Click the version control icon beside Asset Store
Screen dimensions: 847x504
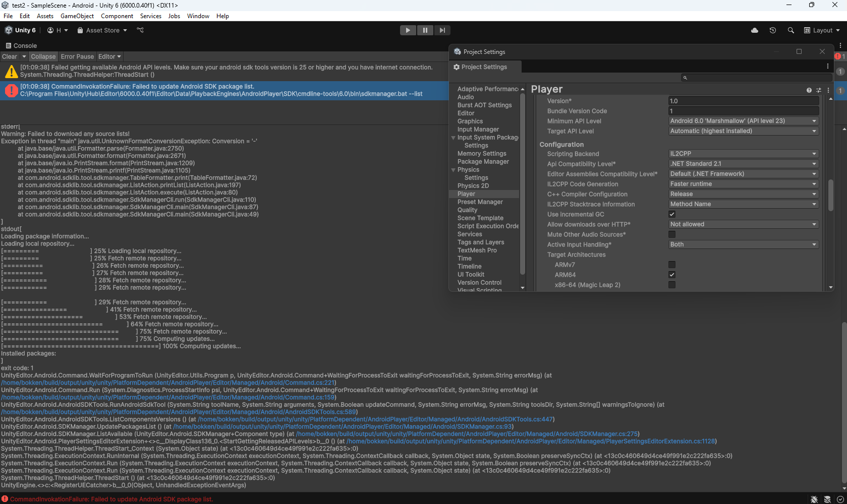point(140,30)
